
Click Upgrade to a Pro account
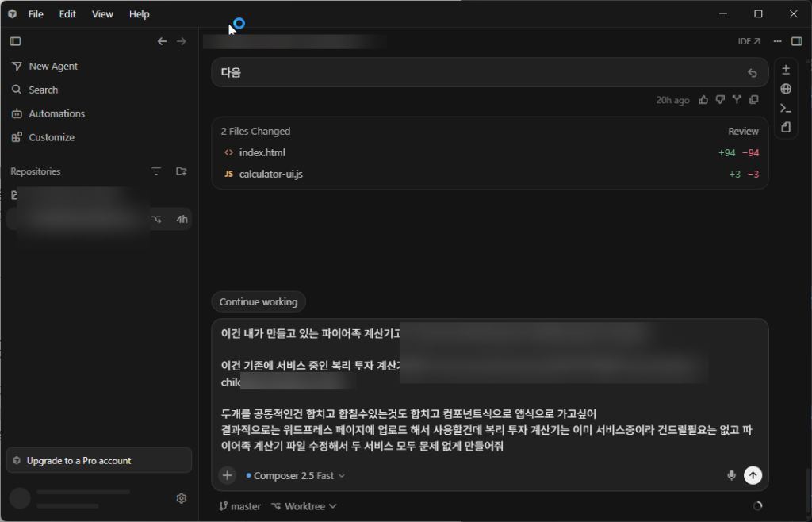click(x=99, y=460)
